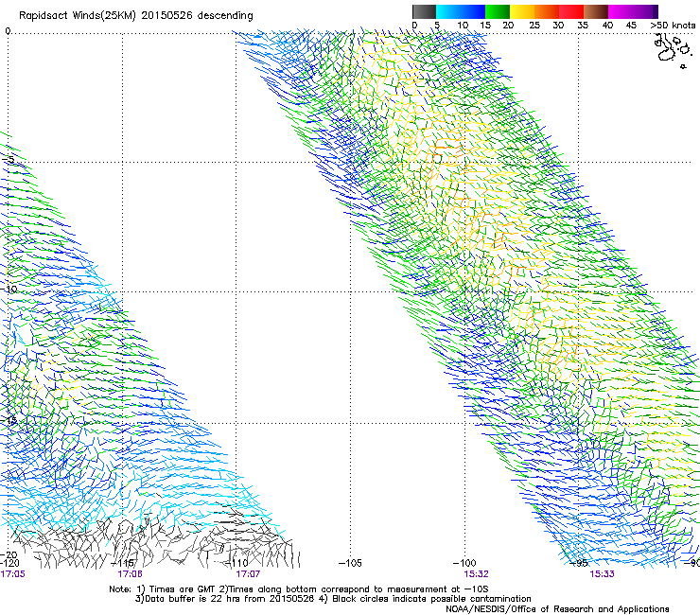This screenshot has width=700, height=615.
Task: Click the -15 latitude axis label
Action: tap(9, 420)
